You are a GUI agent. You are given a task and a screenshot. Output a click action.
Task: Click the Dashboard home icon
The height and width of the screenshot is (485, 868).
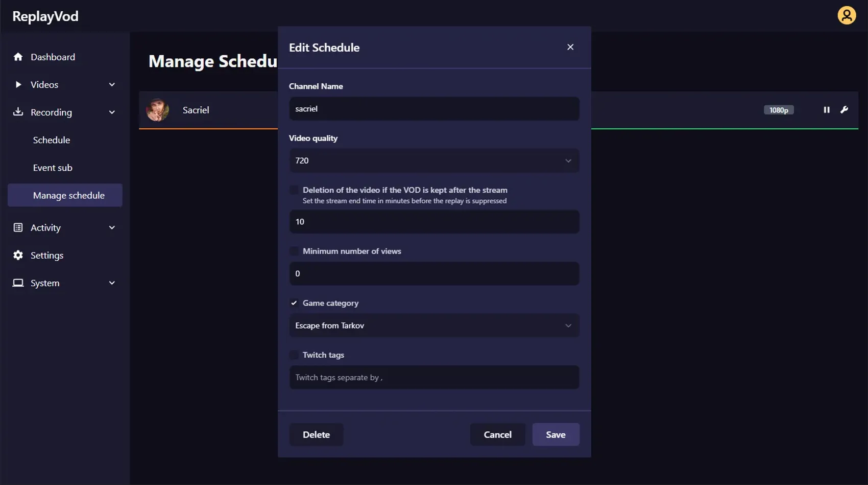click(18, 57)
